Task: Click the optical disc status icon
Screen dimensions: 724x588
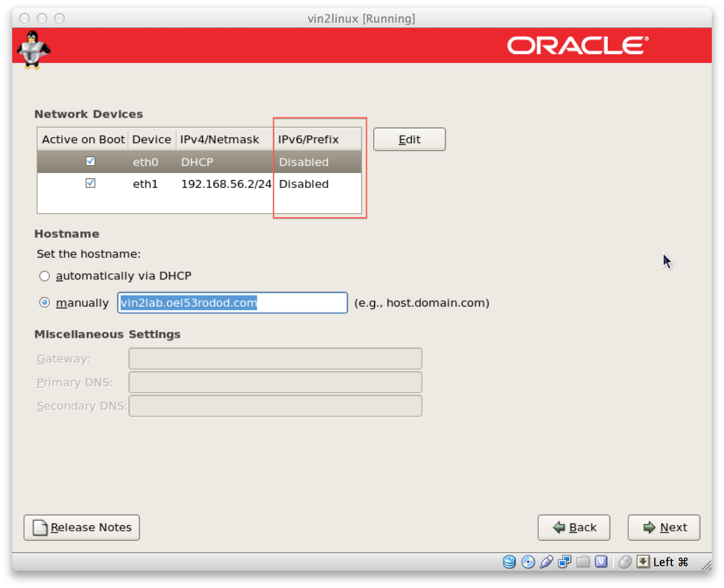Action: (528, 562)
